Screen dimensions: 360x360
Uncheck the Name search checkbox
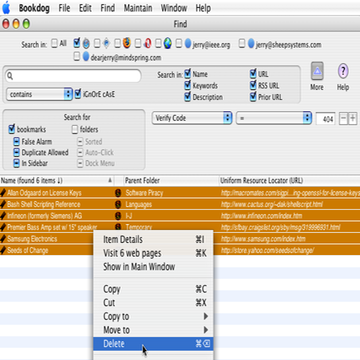click(188, 74)
